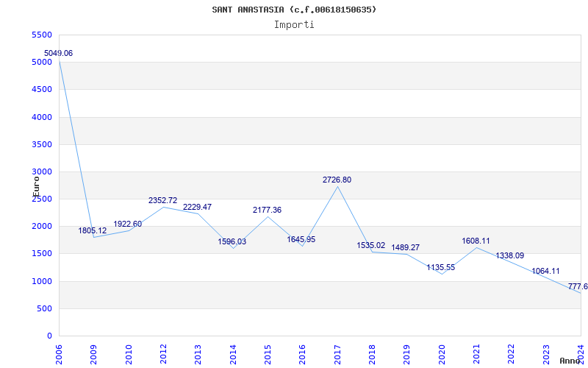The image size is (588, 368).
Task: Click year 2017 on the x-axis
Action: [337, 353]
